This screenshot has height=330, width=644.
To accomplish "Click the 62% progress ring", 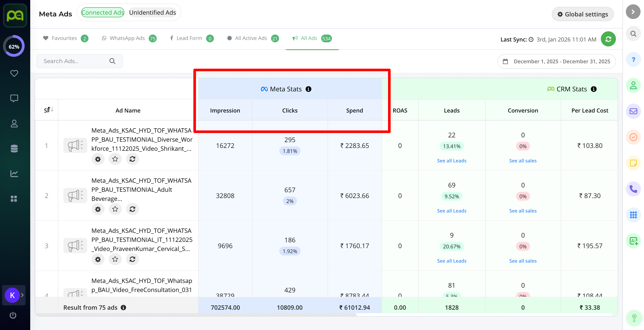I will 14,46.
